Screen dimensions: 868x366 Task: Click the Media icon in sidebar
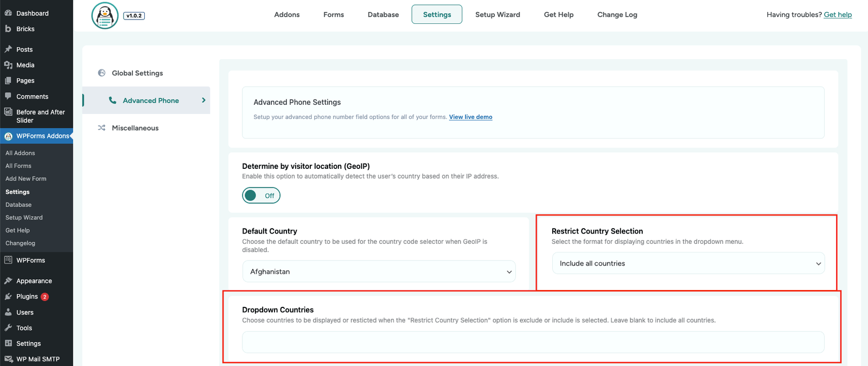click(x=8, y=65)
